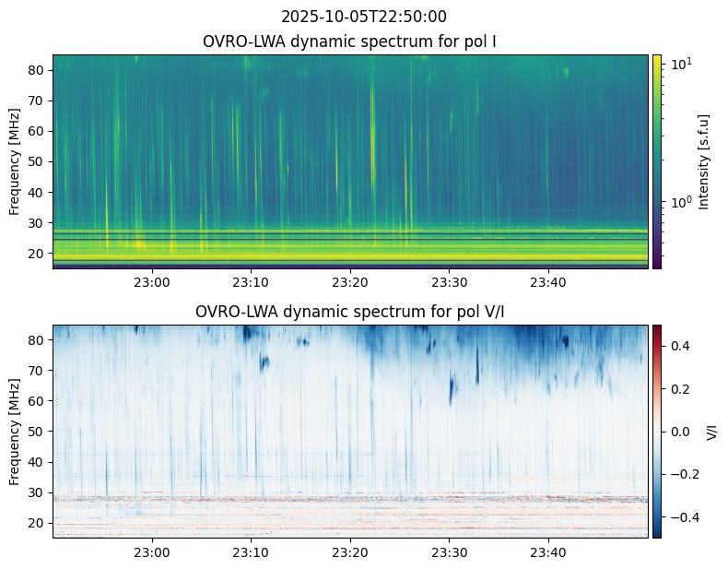Click the 23:40 tick label under the bottom plot
Screen dimensions: 728x569
548,552
